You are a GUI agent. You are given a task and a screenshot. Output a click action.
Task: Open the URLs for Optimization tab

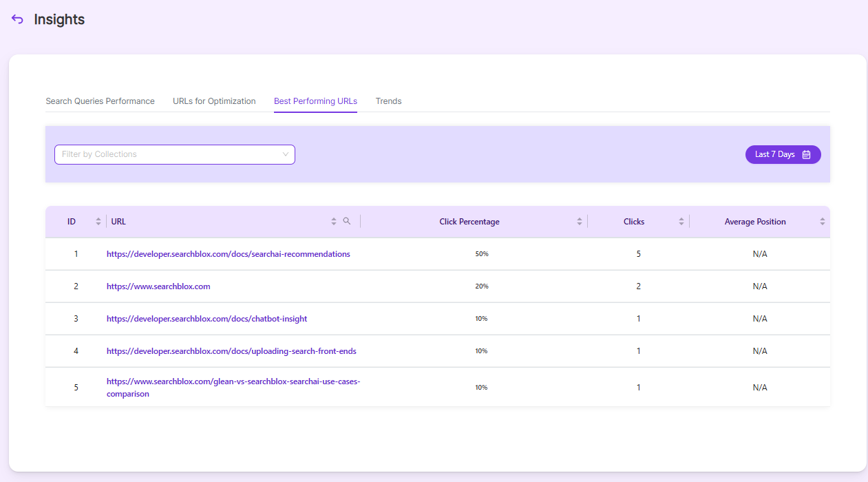[214, 101]
